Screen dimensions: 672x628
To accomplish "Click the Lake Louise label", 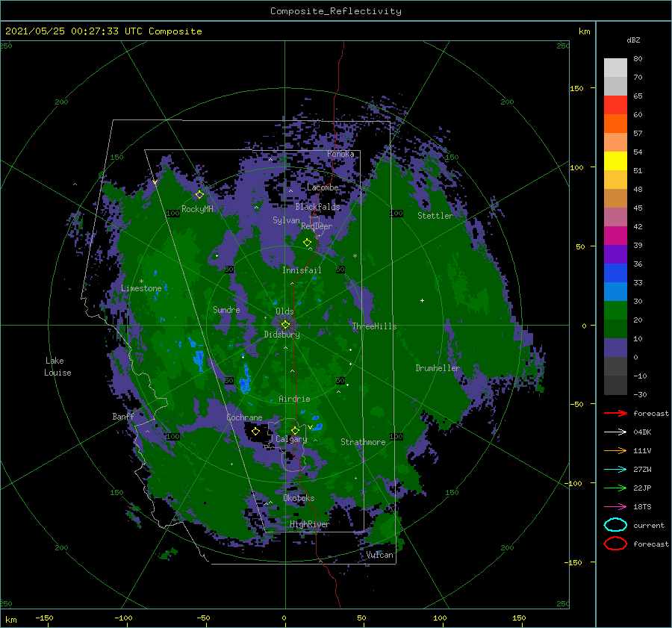I will pos(57,367).
